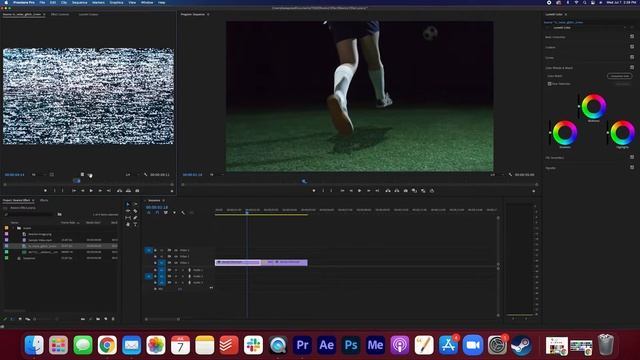This screenshot has height=360, width=640.
Task: Select the first clip on the timeline
Action: [238, 262]
